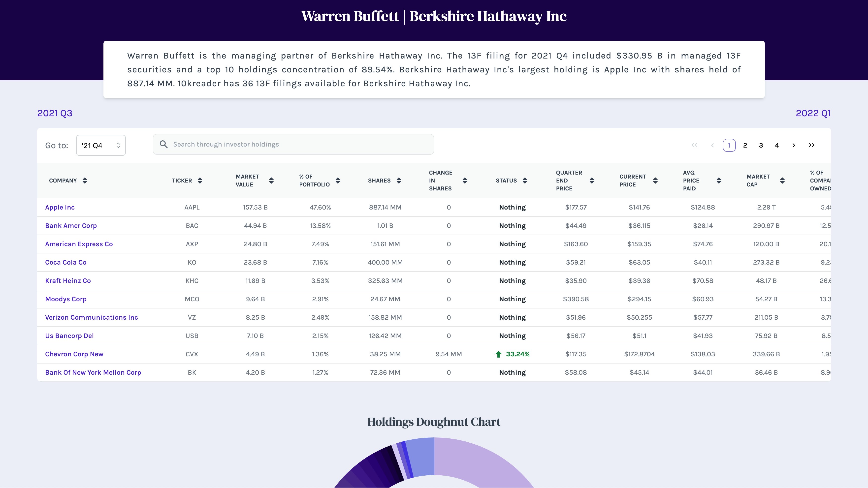
Task: Click BK ticker cell
Action: click(192, 372)
